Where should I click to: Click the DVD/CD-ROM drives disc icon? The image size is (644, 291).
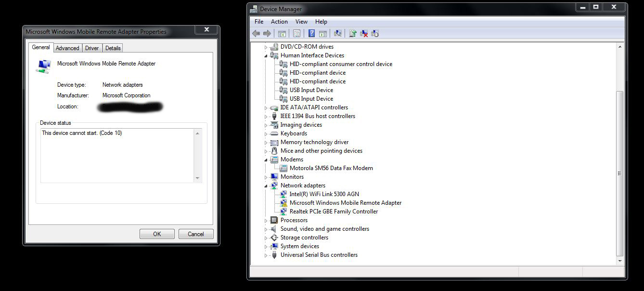(274, 47)
